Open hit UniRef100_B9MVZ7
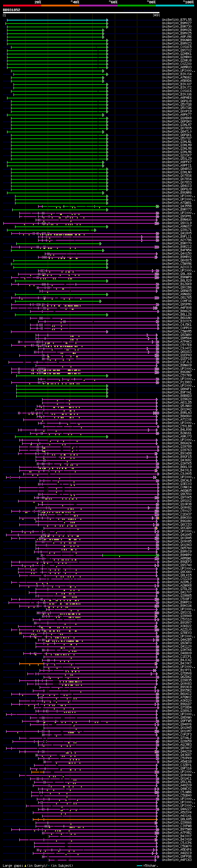This screenshot has height=868, width=197. pyautogui.click(x=177, y=23)
